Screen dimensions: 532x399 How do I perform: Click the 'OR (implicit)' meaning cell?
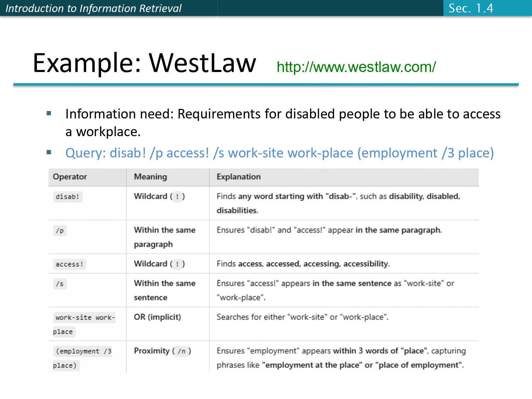(157, 317)
